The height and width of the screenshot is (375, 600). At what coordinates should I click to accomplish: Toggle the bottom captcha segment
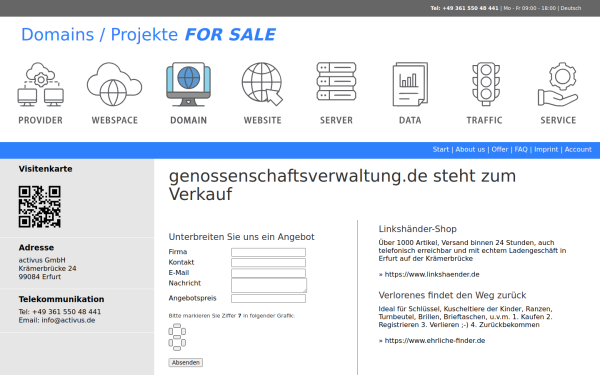click(x=177, y=348)
